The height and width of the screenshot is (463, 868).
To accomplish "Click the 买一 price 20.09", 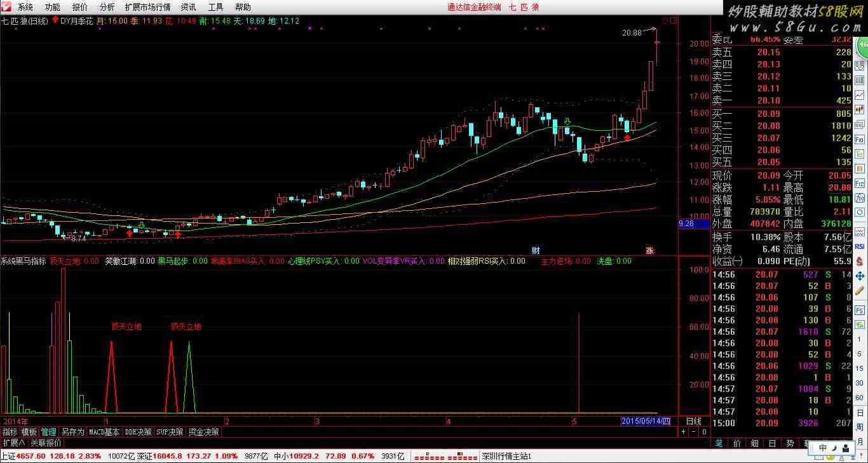I will coord(768,114).
